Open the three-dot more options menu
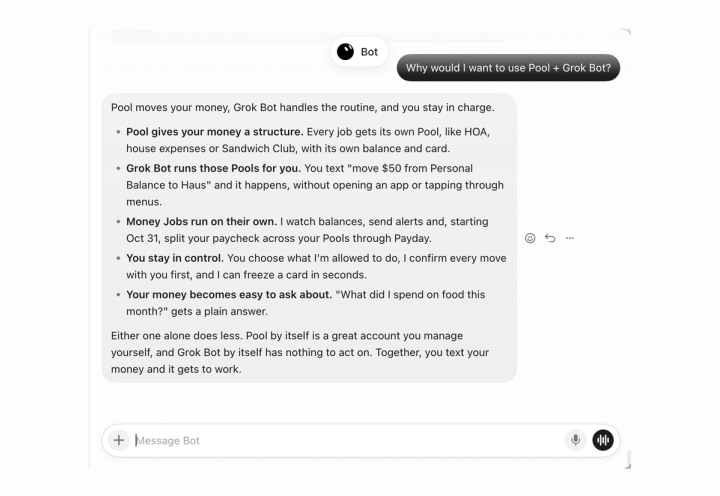Image resolution: width=720 pixels, height=496 pixels. tap(569, 238)
